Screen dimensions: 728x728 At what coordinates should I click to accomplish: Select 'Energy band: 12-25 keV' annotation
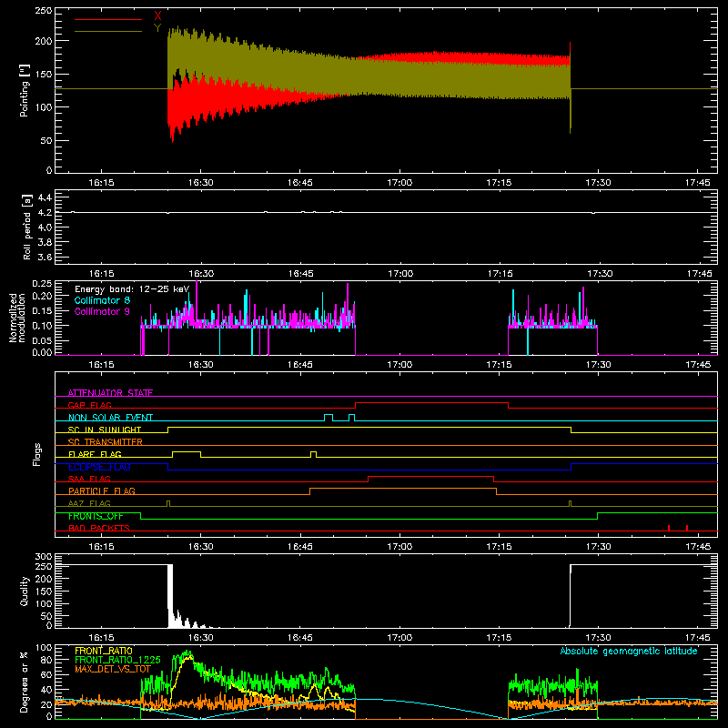[x=132, y=289]
